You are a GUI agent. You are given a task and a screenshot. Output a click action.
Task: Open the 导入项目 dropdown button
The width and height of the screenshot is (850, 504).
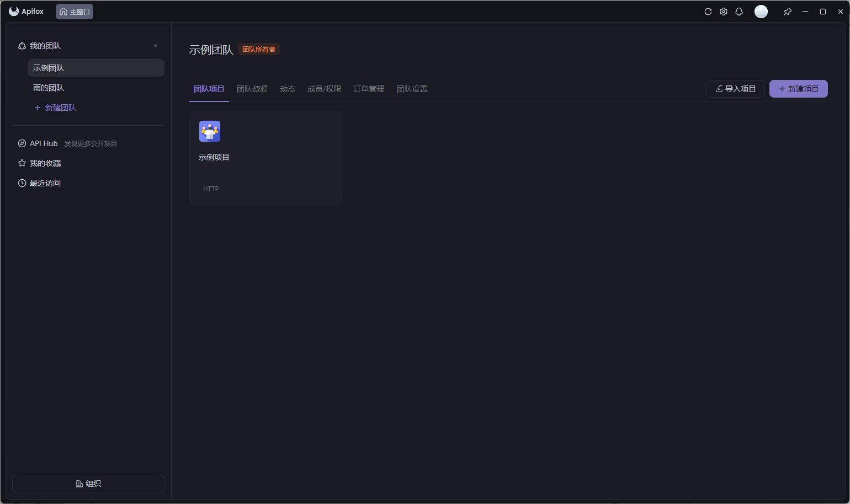click(735, 88)
